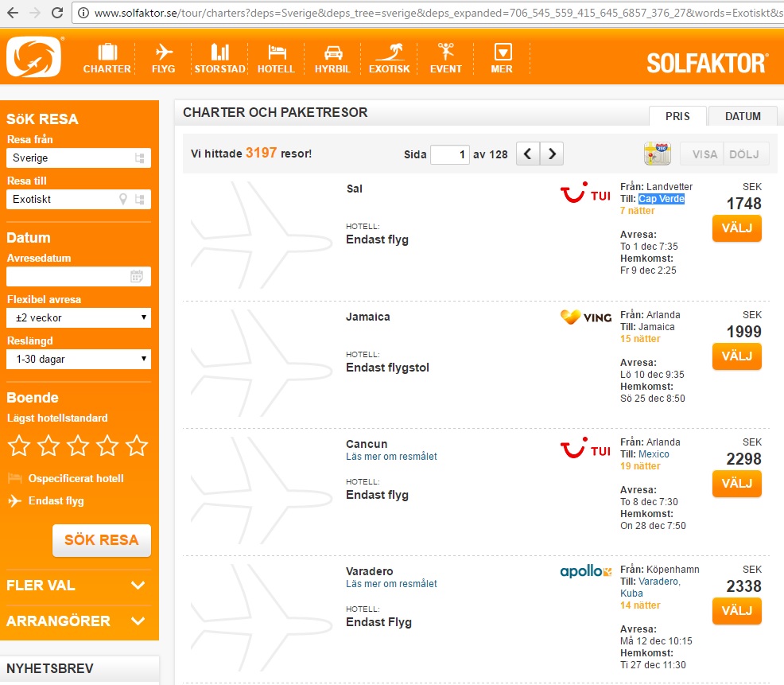Click the Cancun trip title

[x=367, y=444]
